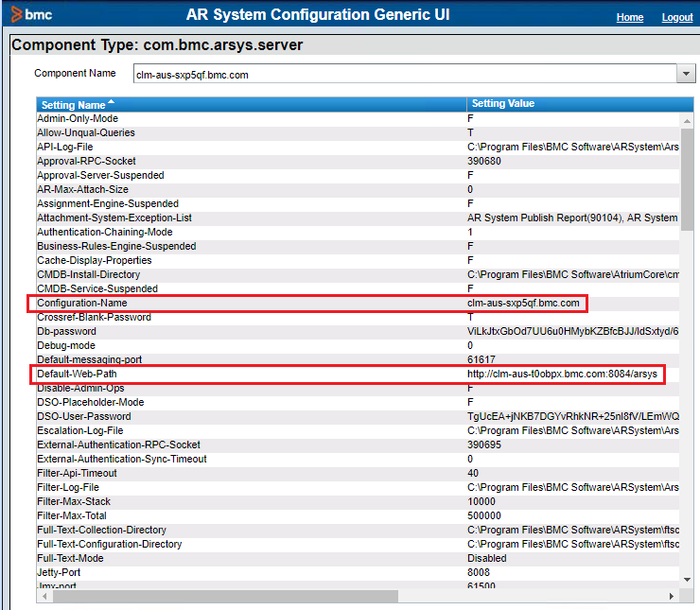700x610 pixels.
Task: Select the Configuration-Name setting
Action: coord(82,303)
